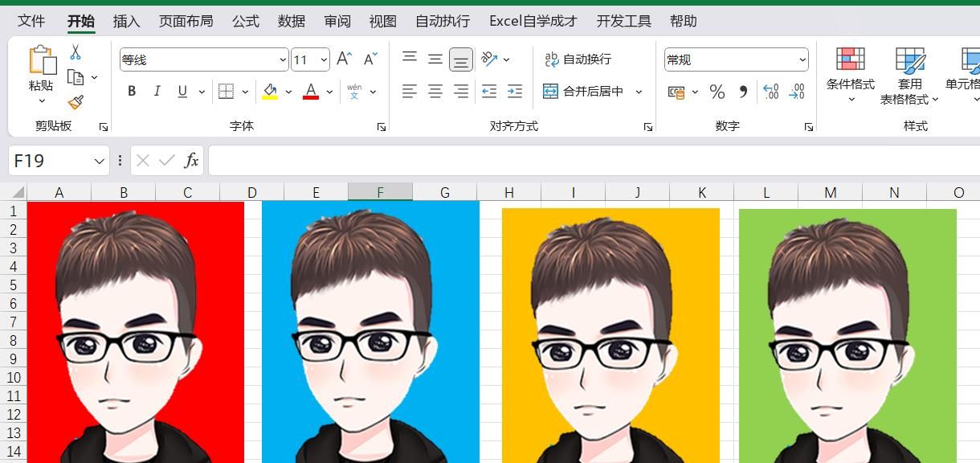Open 套用表格格式 table format

tap(909, 76)
